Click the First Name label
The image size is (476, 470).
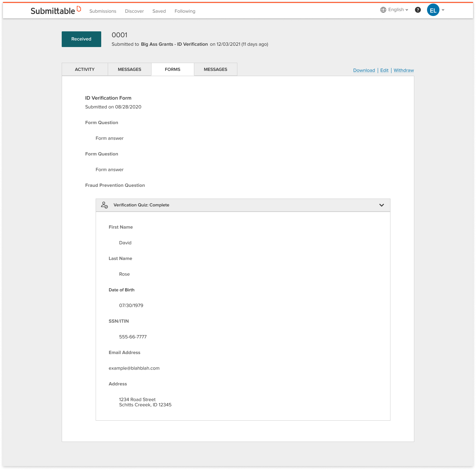tap(121, 227)
